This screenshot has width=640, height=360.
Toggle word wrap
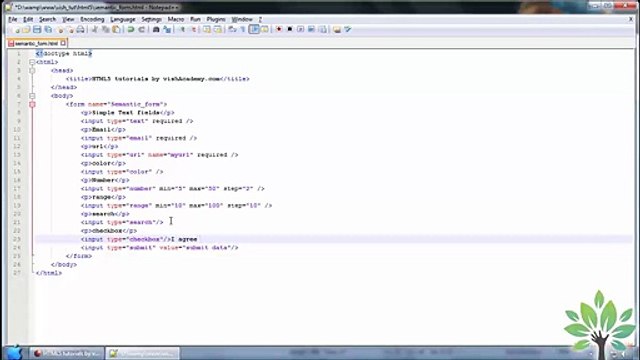232,29
